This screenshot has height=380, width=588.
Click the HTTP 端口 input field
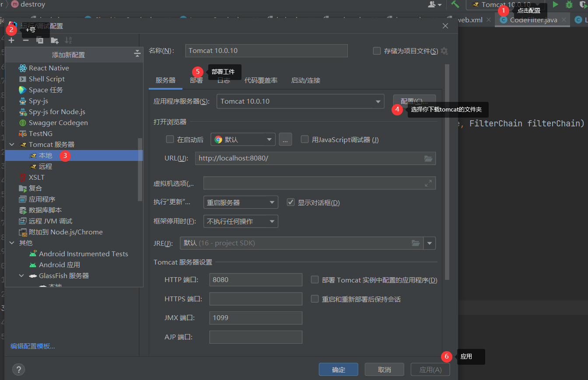coord(256,279)
